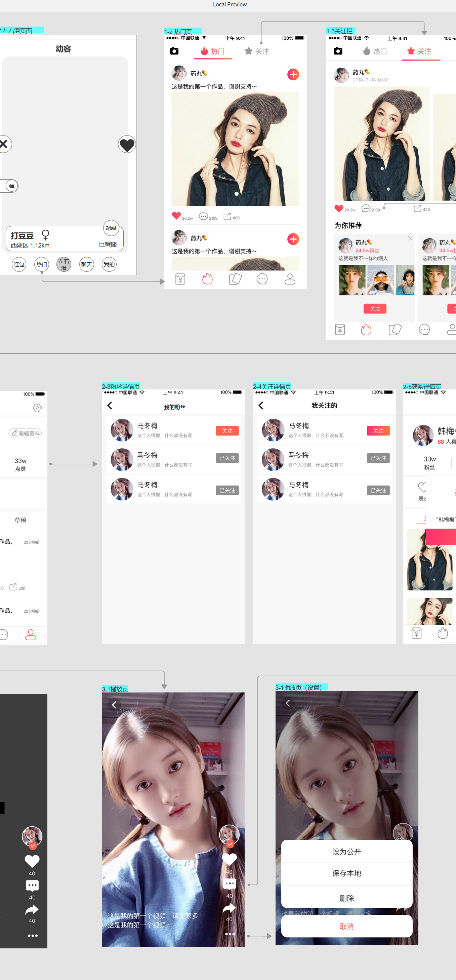456x980 pixels.
Task: Tap the red plus button on first 药丸 post
Action: [x=293, y=74]
